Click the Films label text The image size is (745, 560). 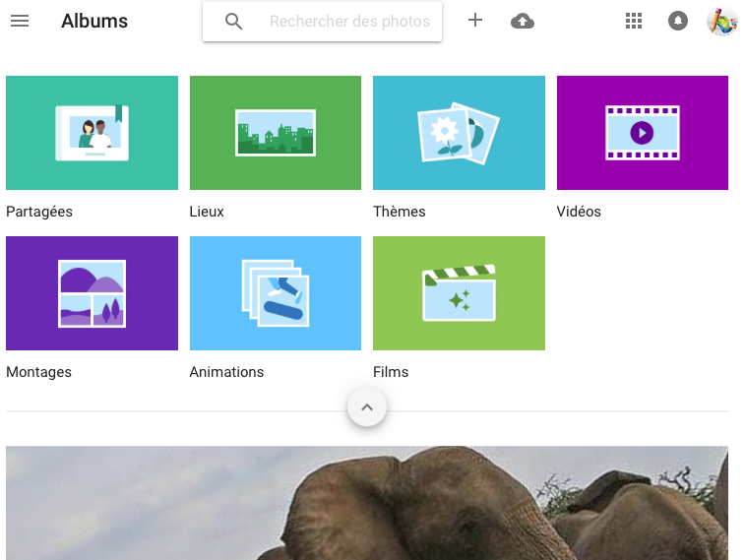click(x=391, y=372)
